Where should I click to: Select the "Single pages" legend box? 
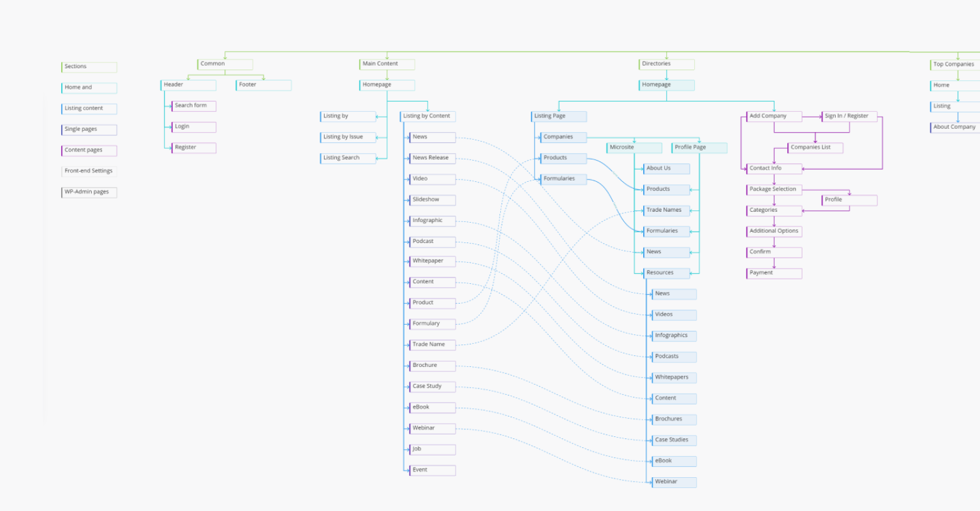click(89, 130)
